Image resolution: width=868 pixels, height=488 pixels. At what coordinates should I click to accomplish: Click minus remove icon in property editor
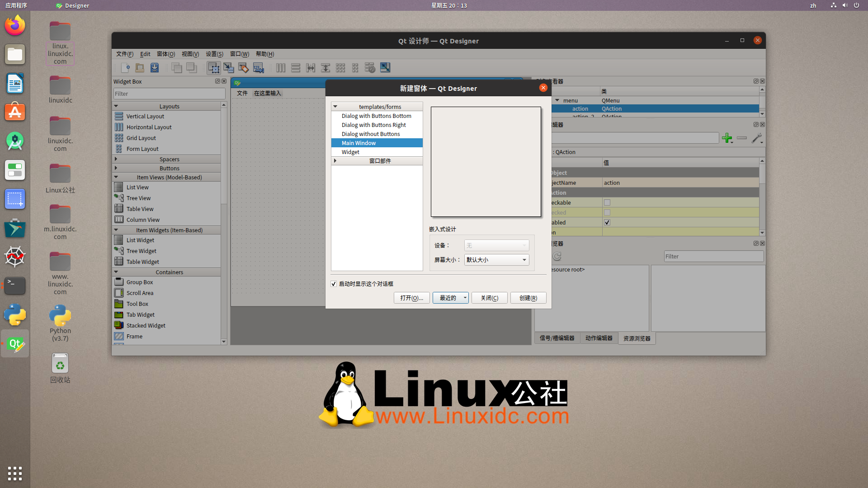742,138
